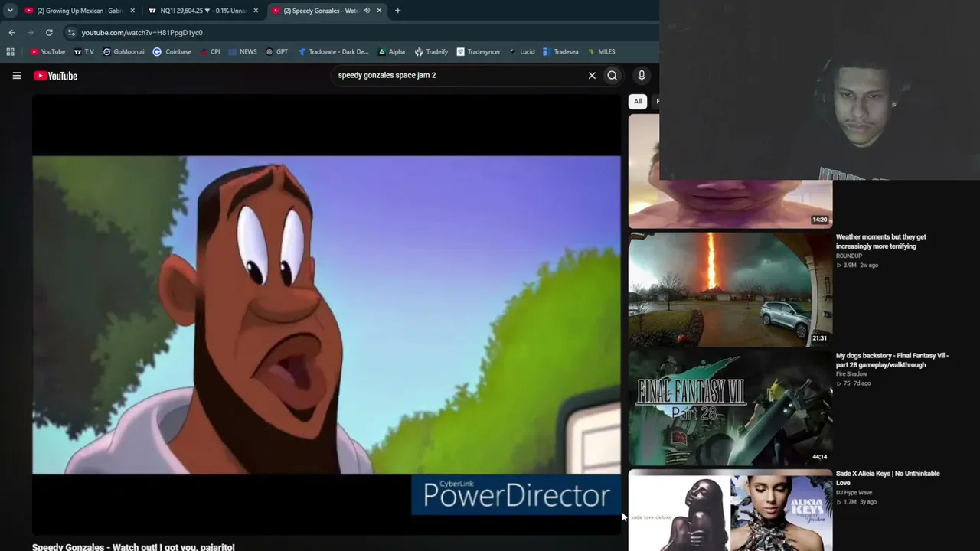Close the Speedy Gonzales tab
The image size is (980, 551).
pos(379,11)
